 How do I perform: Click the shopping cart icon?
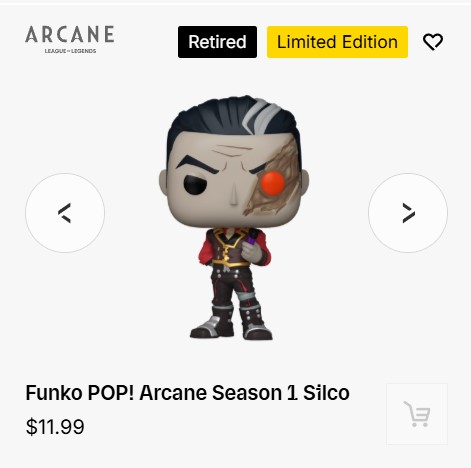[417, 414]
